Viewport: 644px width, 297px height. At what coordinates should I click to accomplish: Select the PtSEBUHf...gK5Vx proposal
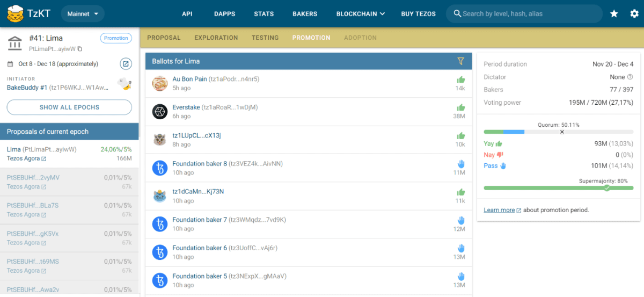pyautogui.click(x=69, y=238)
